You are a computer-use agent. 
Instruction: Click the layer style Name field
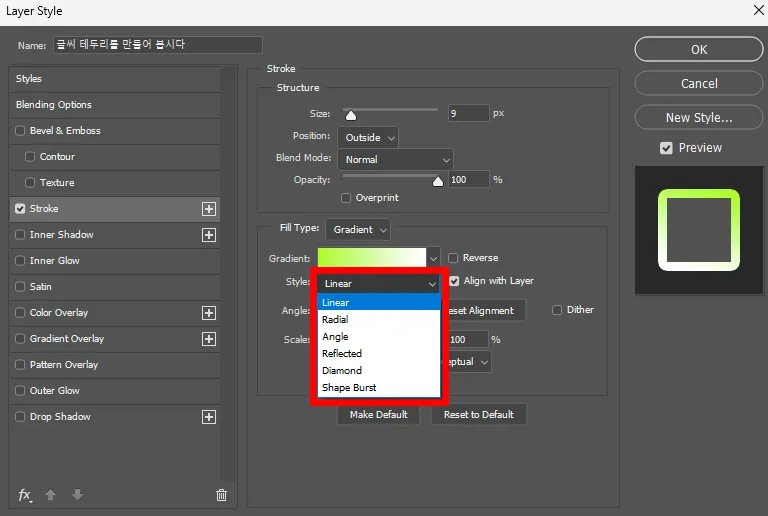coord(158,45)
